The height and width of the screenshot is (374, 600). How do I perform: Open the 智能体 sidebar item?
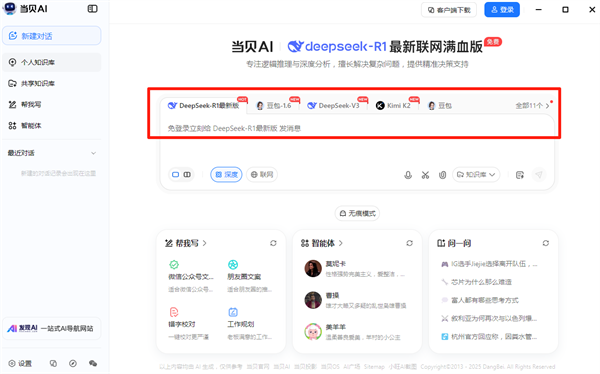pos(52,125)
